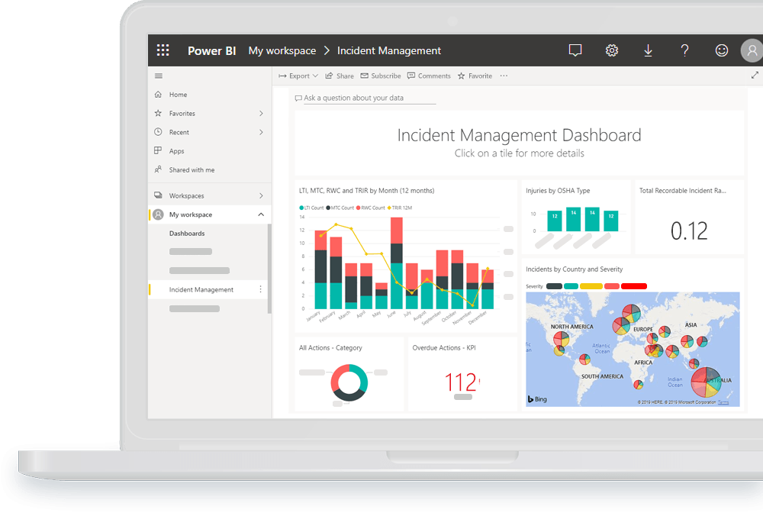Expand the Favorites flyout chevron

pos(261,114)
